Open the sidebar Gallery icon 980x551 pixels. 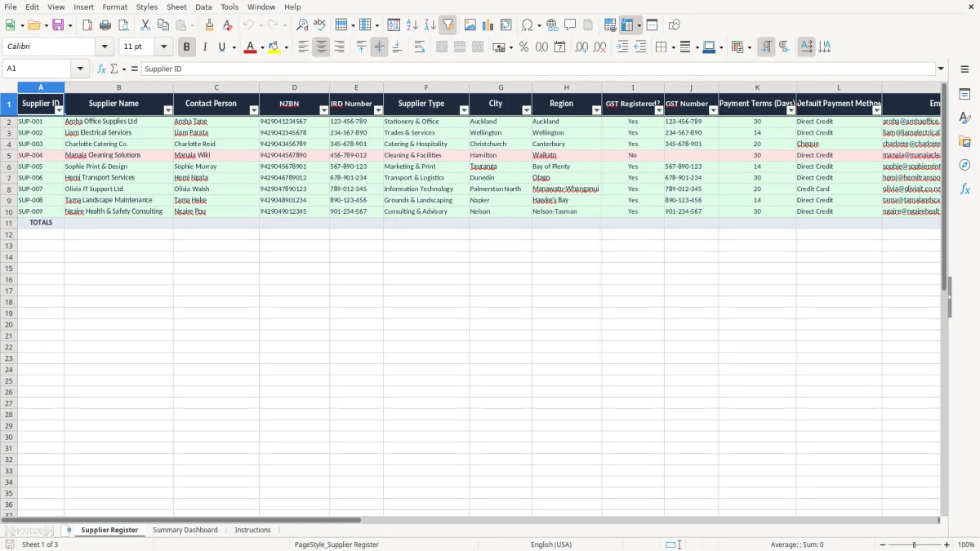point(964,142)
